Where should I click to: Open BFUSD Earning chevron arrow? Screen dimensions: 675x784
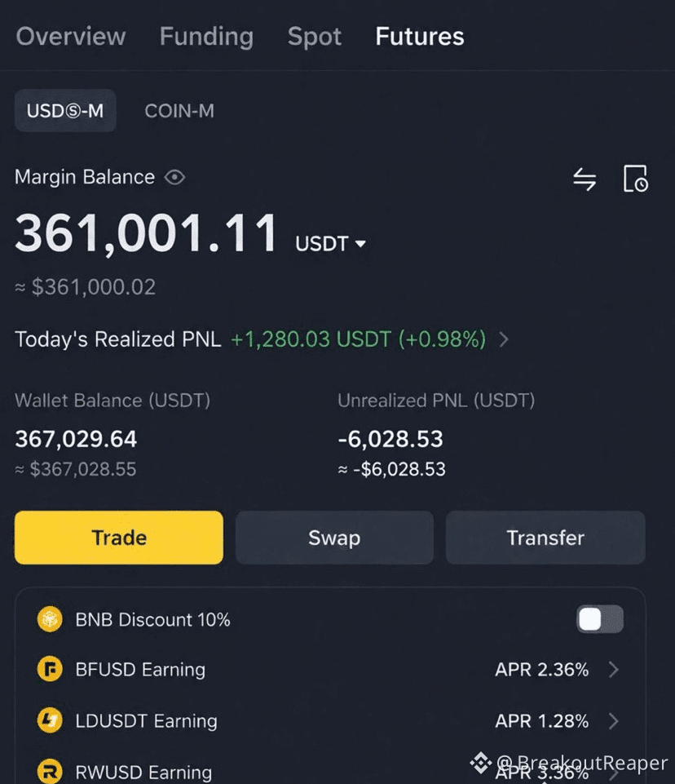tap(614, 669)
